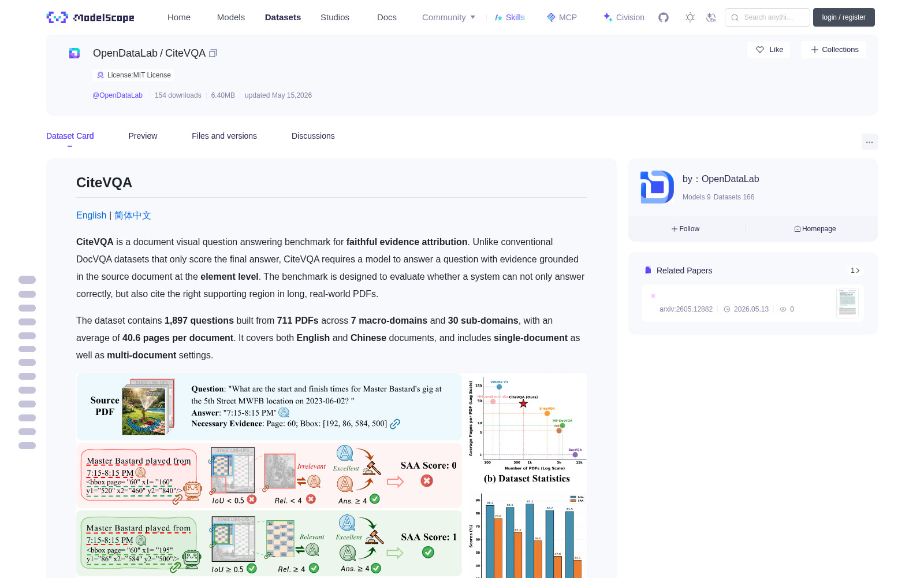This screenshot has width=924, height=578.
Task: Click the Datasets 166 count text
Action: tap(734, 197)
